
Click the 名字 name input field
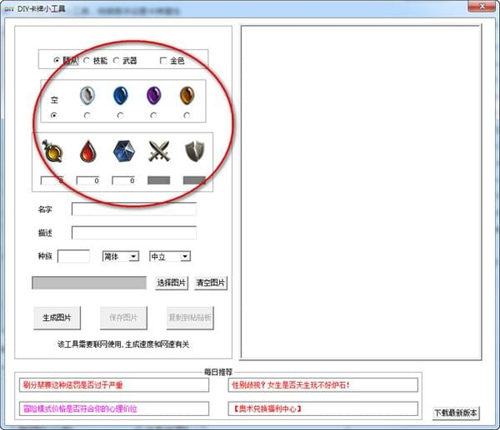coord(134,209)
